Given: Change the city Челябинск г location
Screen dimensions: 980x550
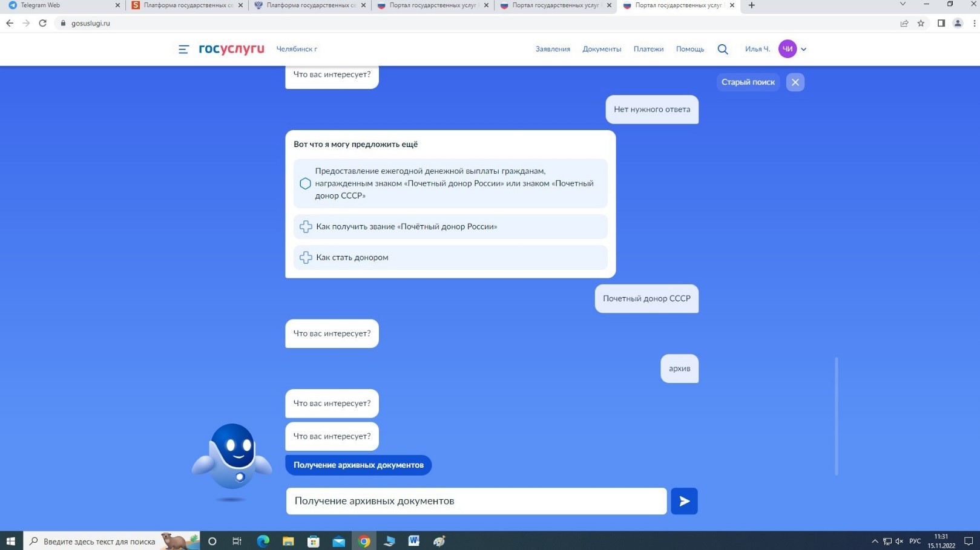Looking at the screenshot, I should [297, 49].
